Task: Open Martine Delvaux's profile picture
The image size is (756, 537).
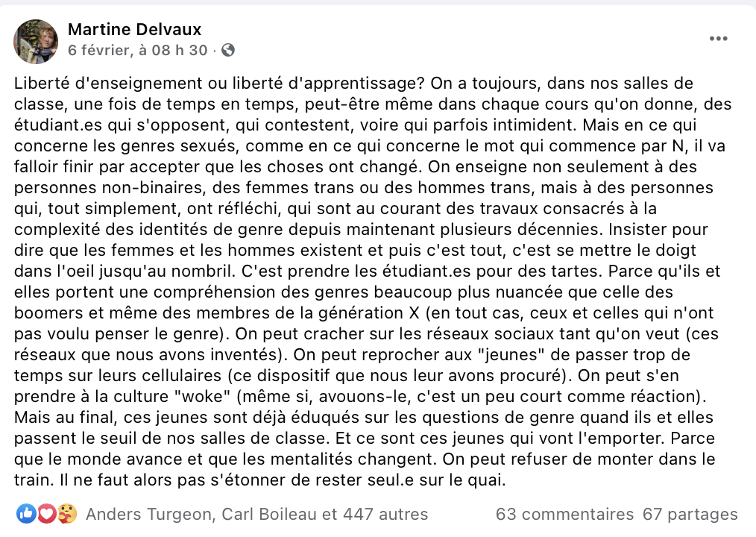Action: (36, 42)
